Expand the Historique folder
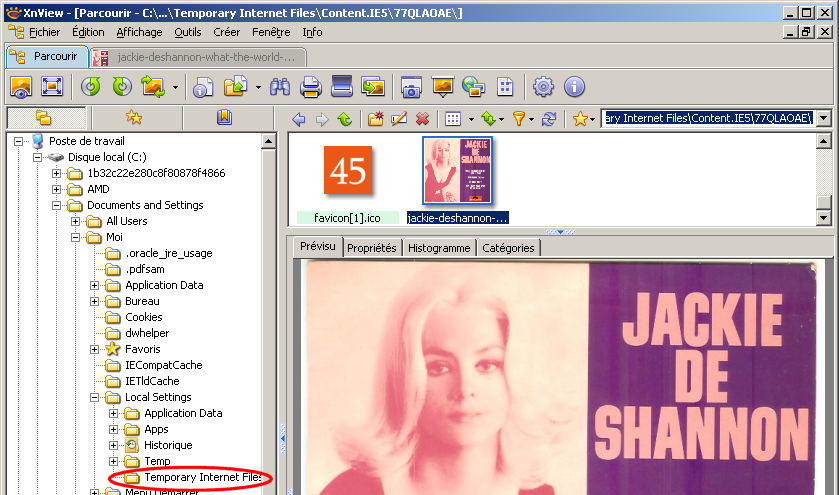The height and width of the screenshot is (495, 839). 113,445
